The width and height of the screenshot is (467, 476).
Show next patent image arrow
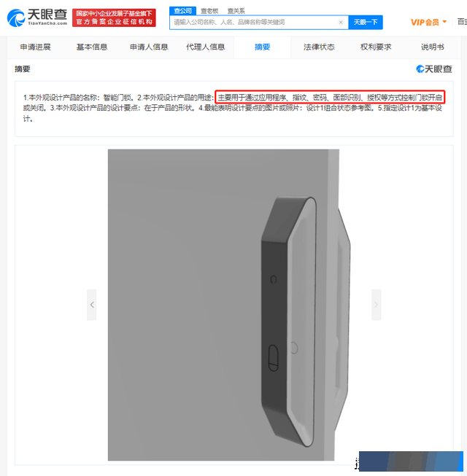pos(376,305)
